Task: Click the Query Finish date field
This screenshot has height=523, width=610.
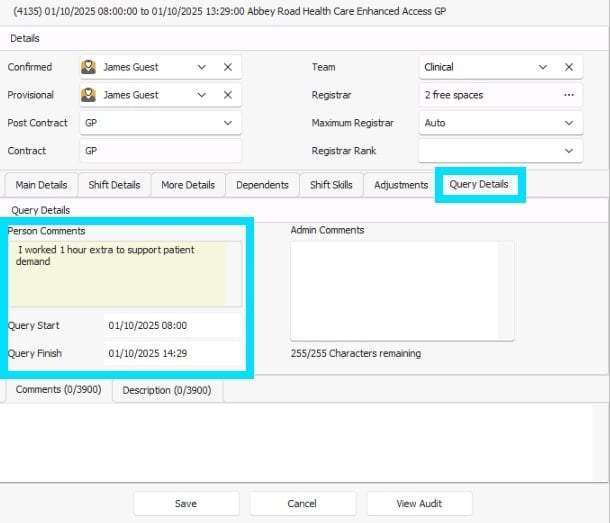Action: 172,353
